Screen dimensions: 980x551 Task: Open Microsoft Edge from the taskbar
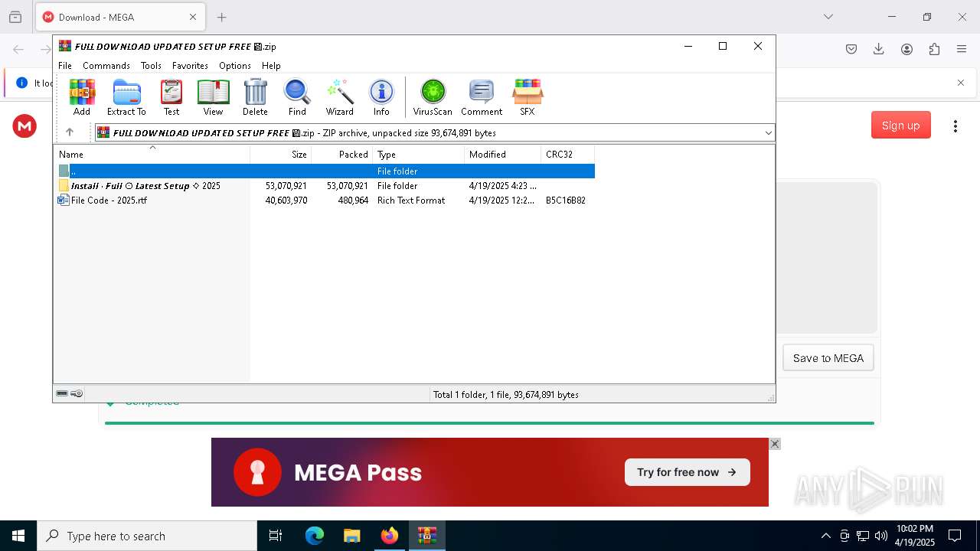[315, 536]
